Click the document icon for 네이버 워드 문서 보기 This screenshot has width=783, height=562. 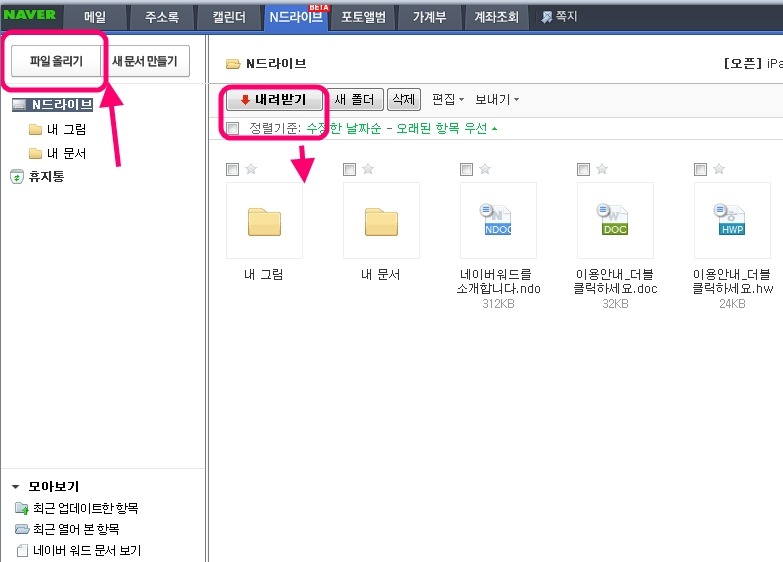tap(22, 551)
